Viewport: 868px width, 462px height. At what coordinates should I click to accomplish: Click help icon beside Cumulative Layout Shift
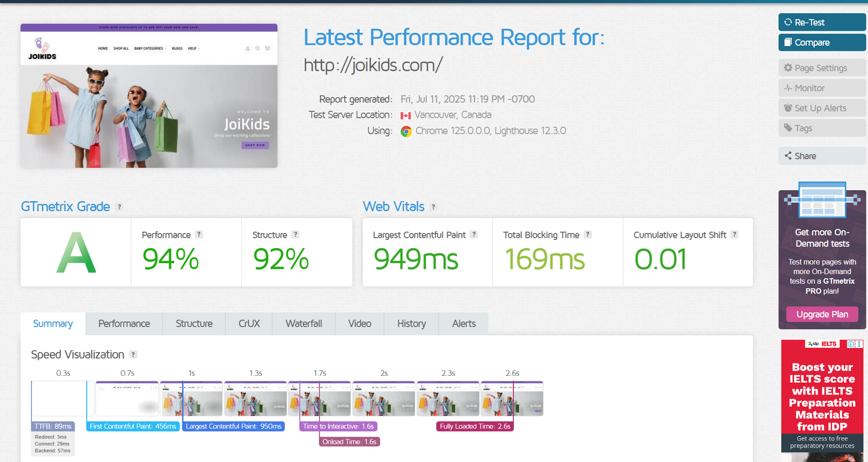pos(734,235)
